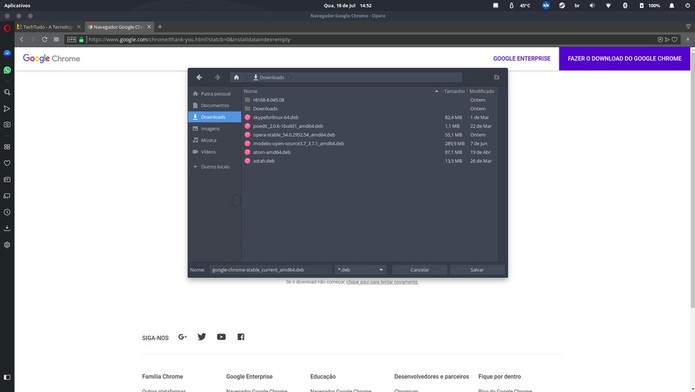Open Messenger in Opera sidebar
Viewport: 695px width, 392px height.
click(x=7, y=53)
